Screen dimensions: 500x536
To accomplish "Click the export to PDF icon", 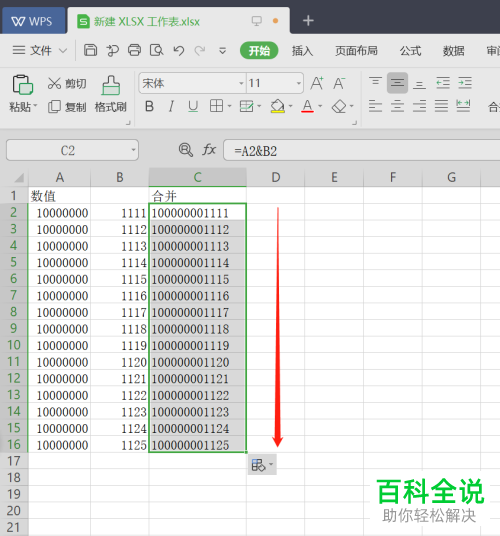I will pyautogui.click(x=112, y=50).
